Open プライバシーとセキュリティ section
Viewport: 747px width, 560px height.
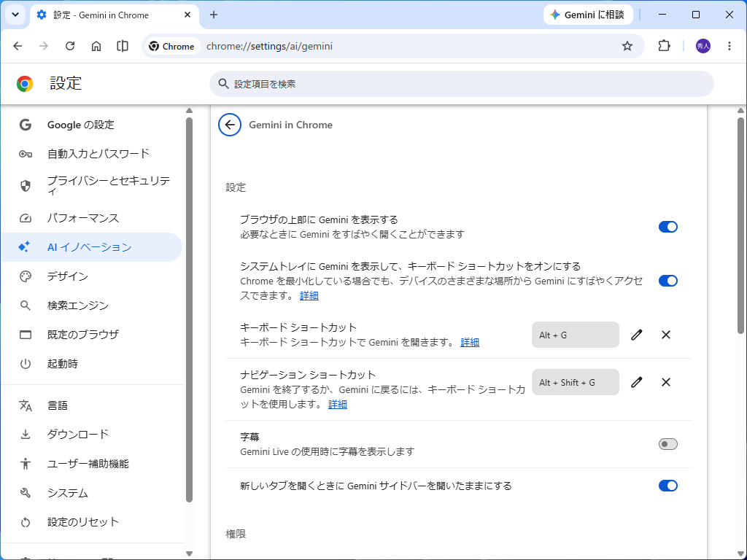click(x=92, y=186)
